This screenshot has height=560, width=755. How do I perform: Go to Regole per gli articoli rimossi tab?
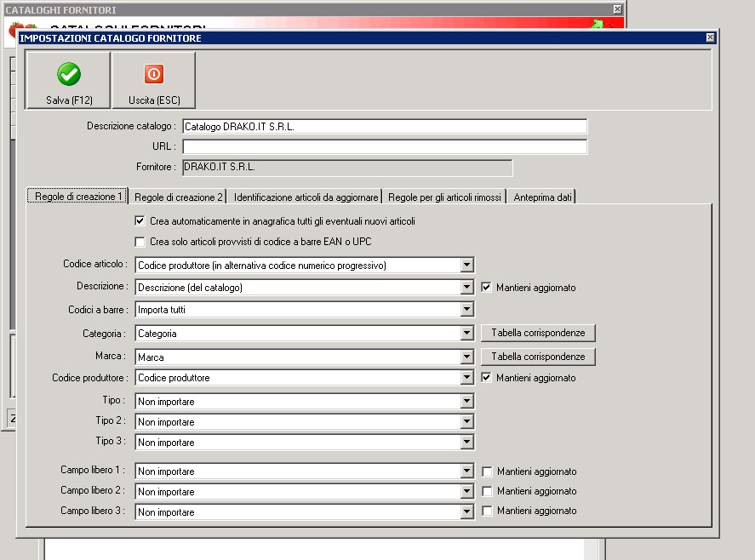444,197
